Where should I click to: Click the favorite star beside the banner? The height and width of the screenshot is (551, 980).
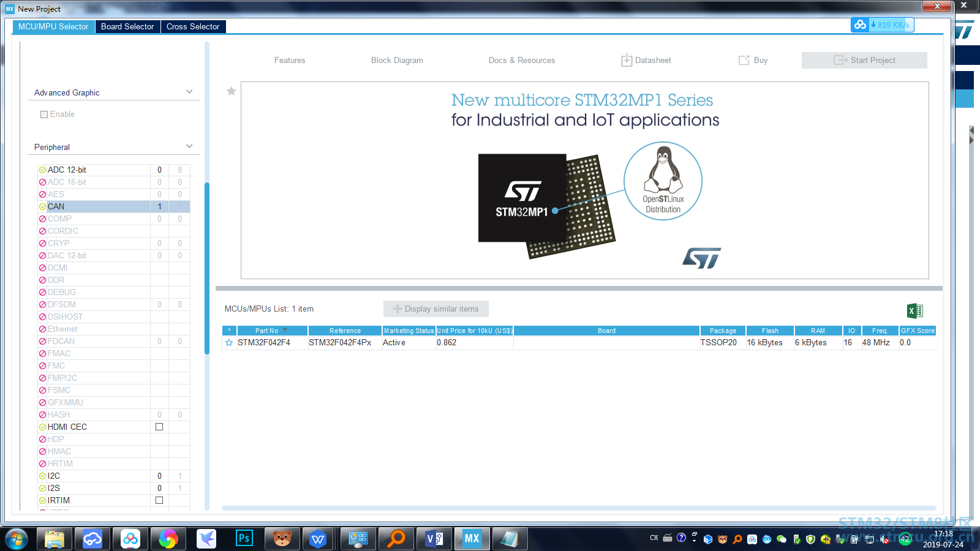[x=232, y=91]
